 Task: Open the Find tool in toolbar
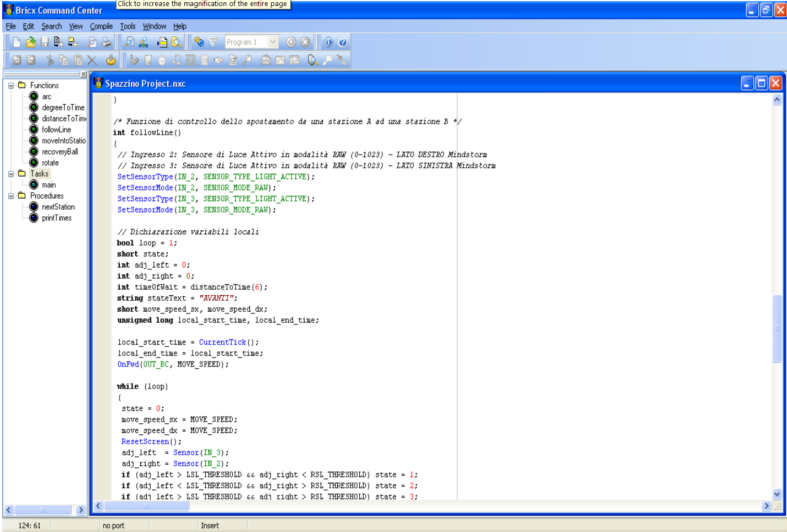coord(129,42)
